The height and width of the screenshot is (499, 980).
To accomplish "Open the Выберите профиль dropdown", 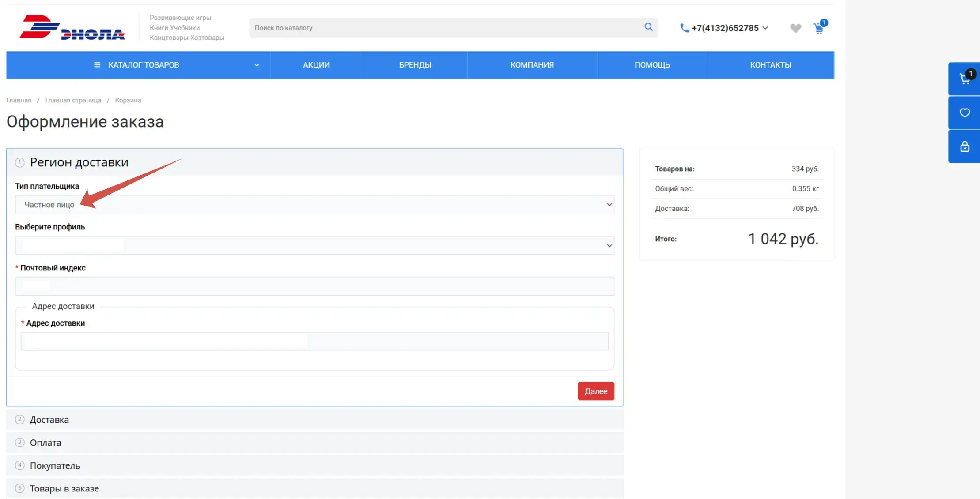I will [x=314, y=245].
